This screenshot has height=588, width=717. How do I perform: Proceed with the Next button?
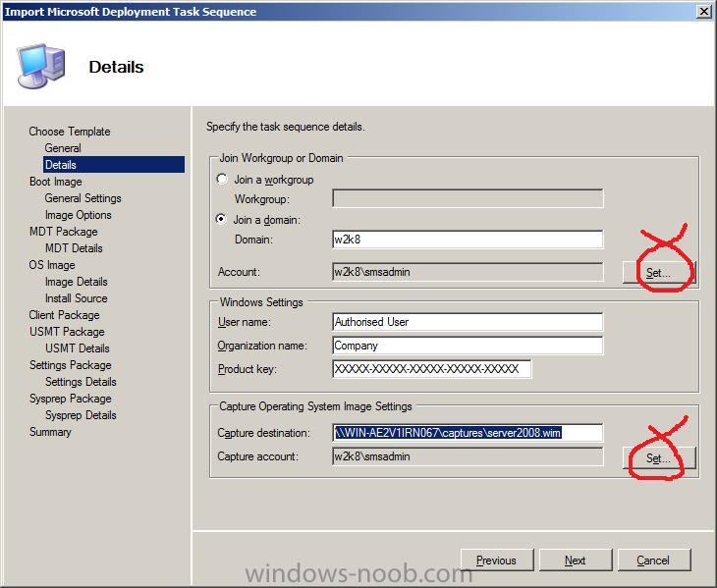click(x=576, y=561)
